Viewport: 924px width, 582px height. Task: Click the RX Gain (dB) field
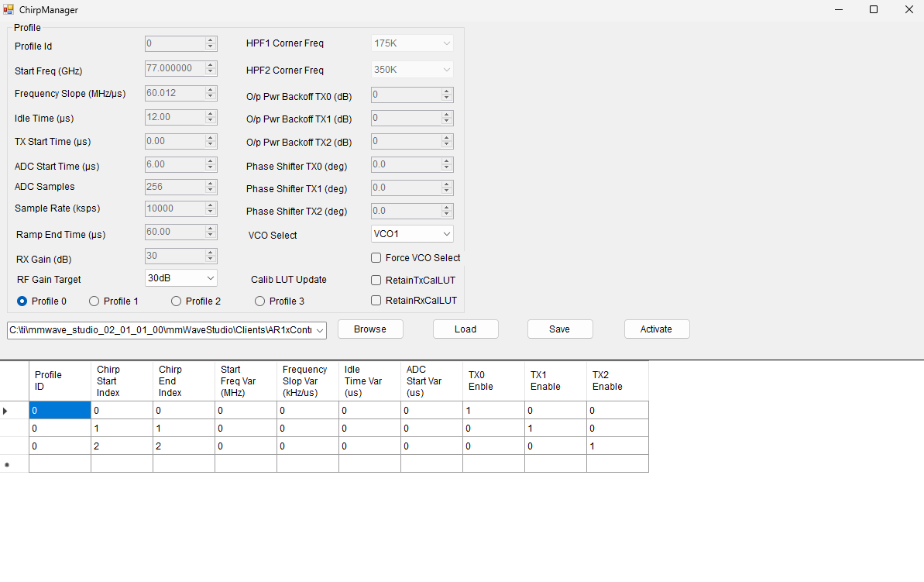tap(181, 256)
